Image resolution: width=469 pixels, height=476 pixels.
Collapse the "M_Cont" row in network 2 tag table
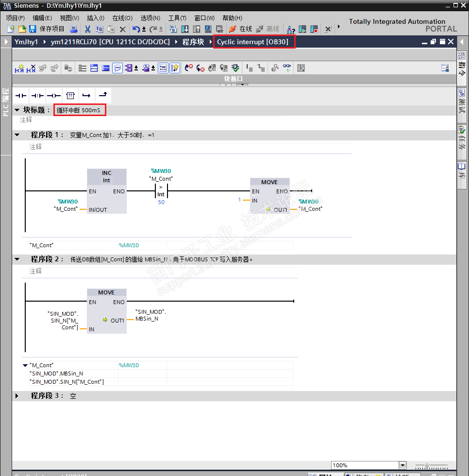pyautogui.click(x=25, y=365)
